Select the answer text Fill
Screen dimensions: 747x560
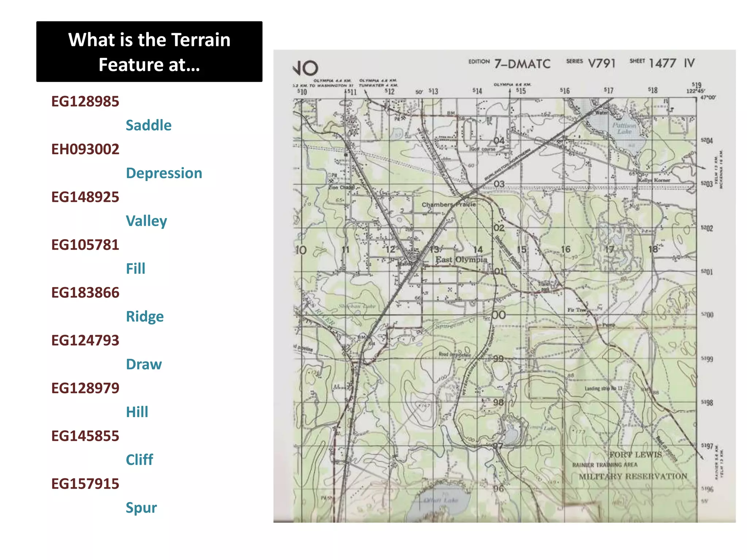click(x=135, y=269)
